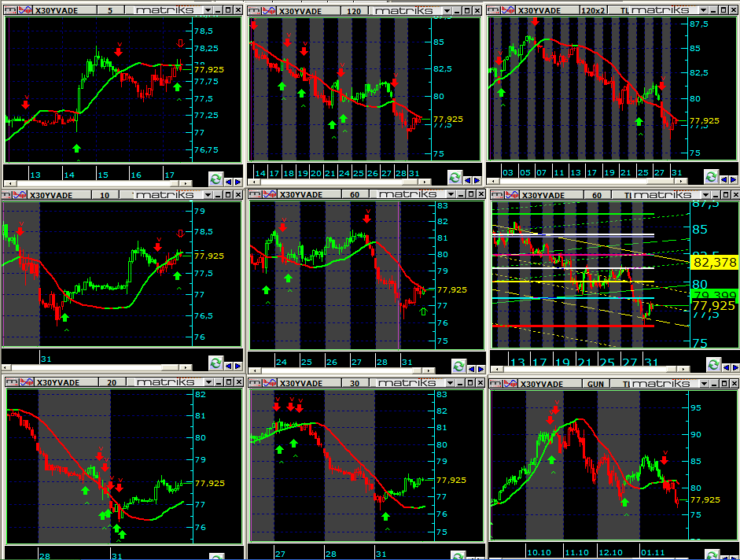Click the blue right arrow in the 5-period chart
740x560 pixels.
pos(237,180)
